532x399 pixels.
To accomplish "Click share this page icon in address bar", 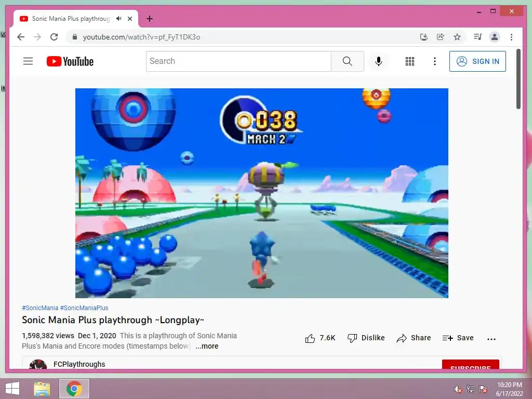I will pyautogui.click(x=441, y=37).
